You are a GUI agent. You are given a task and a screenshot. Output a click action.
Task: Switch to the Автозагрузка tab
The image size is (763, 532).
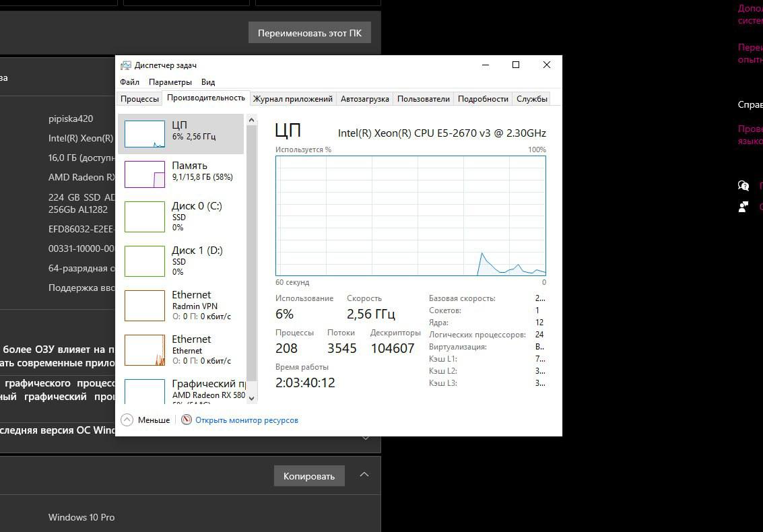[364, 99]
